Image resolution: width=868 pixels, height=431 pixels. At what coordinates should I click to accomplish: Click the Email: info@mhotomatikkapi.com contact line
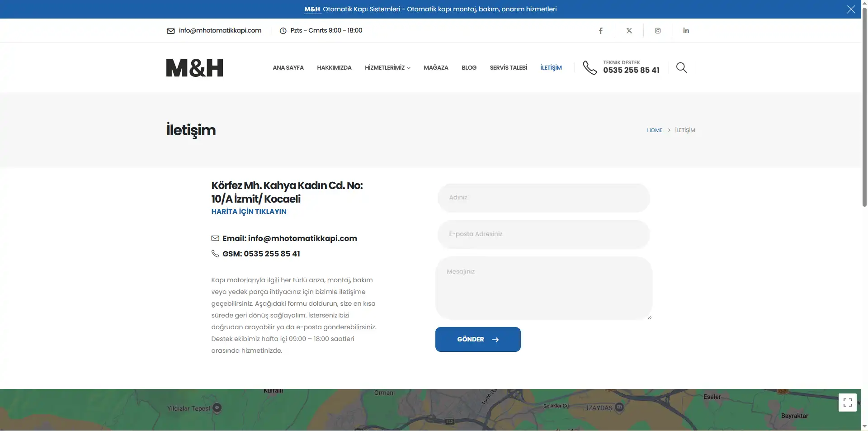tap(289, 238)
